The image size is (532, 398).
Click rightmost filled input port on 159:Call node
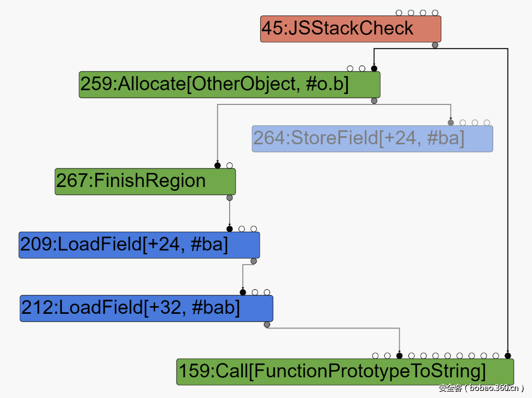point(508,356)
